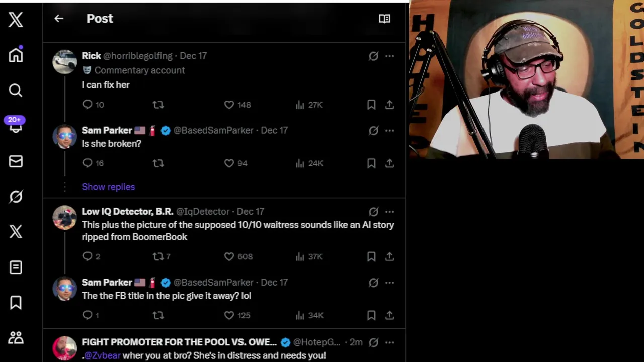Open the X logo at sidebar top
This screenshot has width=644, height=362.
16,20
